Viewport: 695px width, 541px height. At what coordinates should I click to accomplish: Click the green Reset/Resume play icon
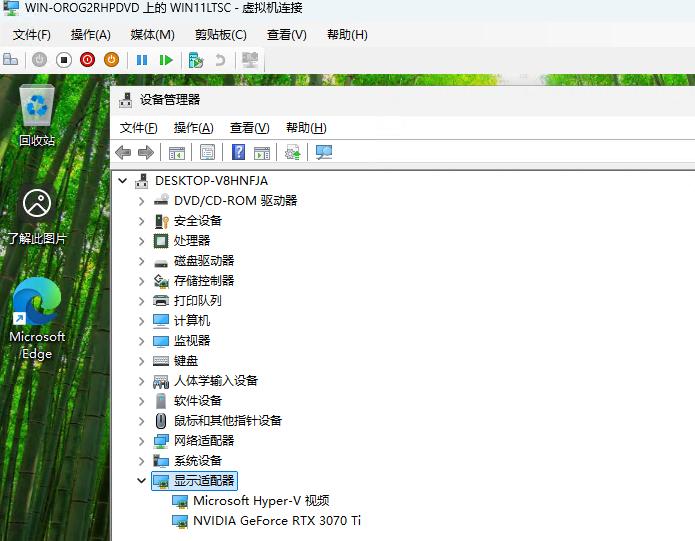pyautogui.click(x=166, y=60)
